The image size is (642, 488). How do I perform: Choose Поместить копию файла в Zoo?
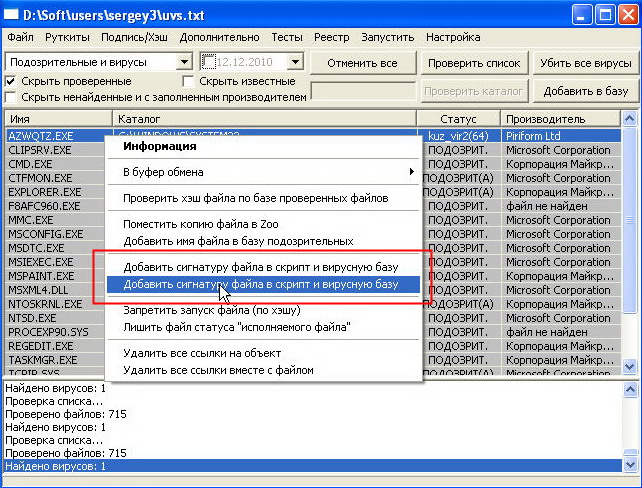pos(264,224)
